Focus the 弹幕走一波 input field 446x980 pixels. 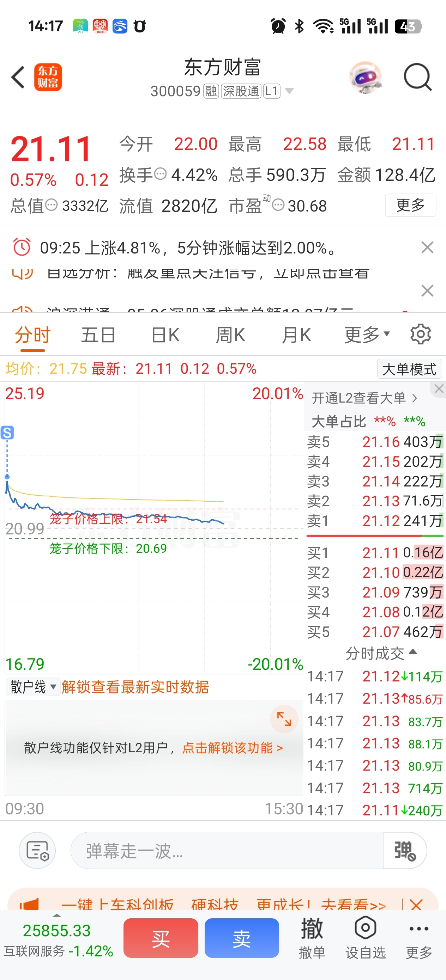pyautogui.click(x=227, y=851)
